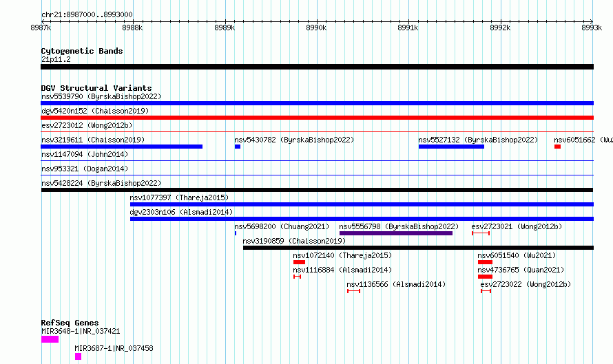Viewport: 613px width, 364px height.
Task: Select the small blue nsv5430782 bar
Action: [238, 147]
